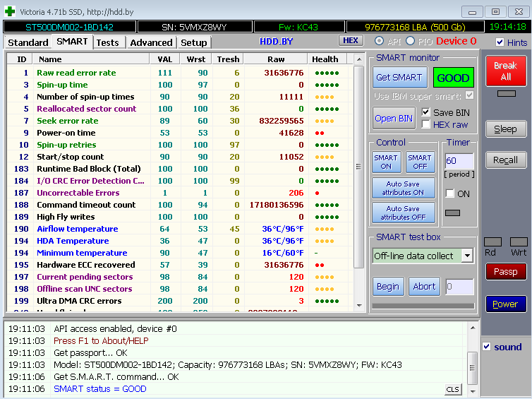532x399 pixels.
Task: Click the test number field next to Abort
Action: [x=459, y=287]
